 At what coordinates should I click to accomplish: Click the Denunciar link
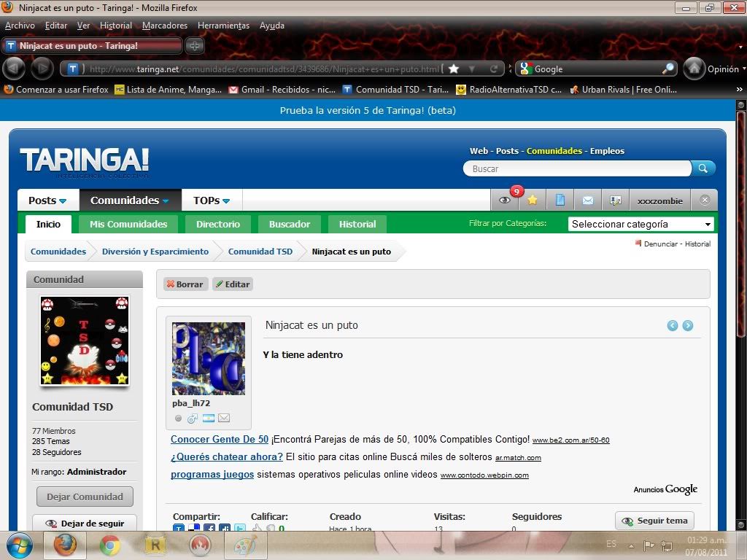pos(660,244)
